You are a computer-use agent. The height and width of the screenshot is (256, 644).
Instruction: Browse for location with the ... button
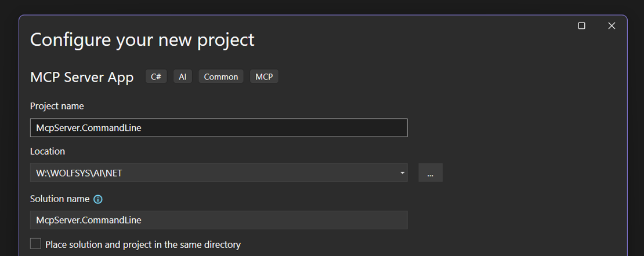(x=430, y=173)
